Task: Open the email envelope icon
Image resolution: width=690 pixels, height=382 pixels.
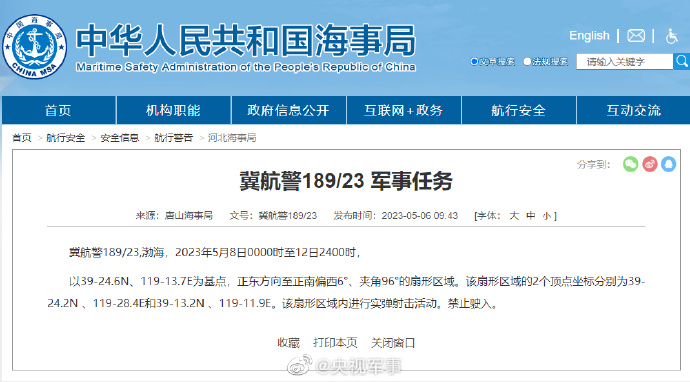Action: point(636,36)
